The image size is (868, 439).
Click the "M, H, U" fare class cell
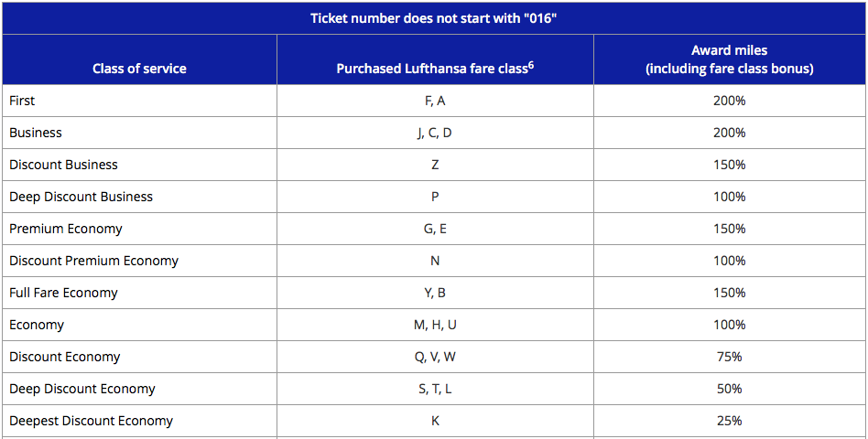click(435, 325)
